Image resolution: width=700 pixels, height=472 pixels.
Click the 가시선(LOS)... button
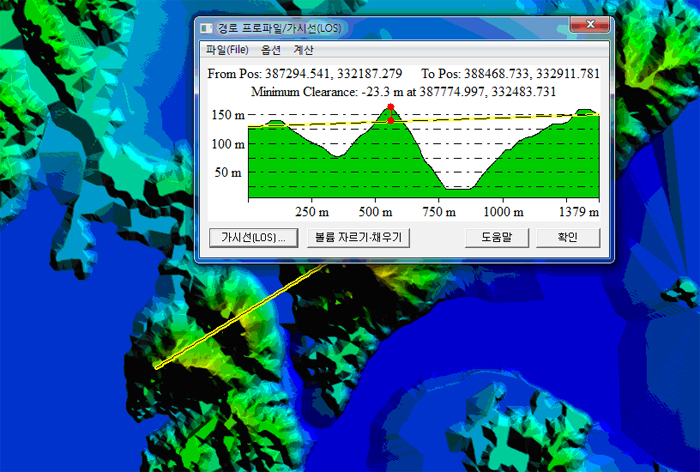tap(253, 238)
